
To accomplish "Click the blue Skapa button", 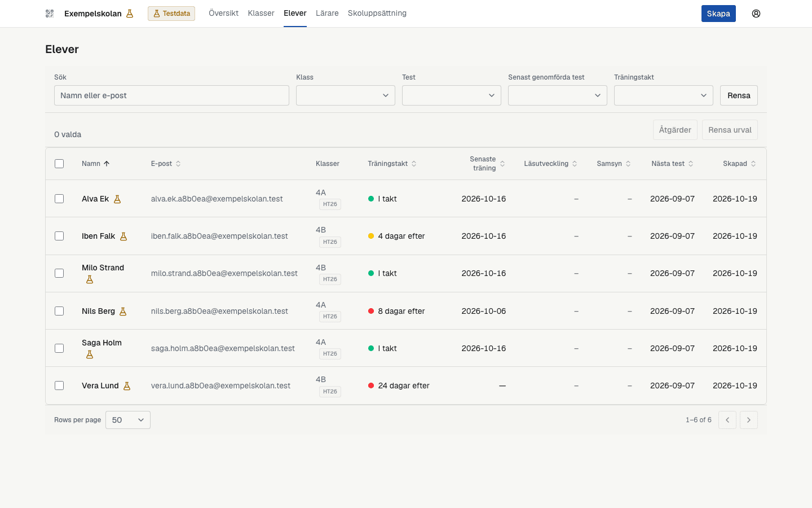I will 718,14.
